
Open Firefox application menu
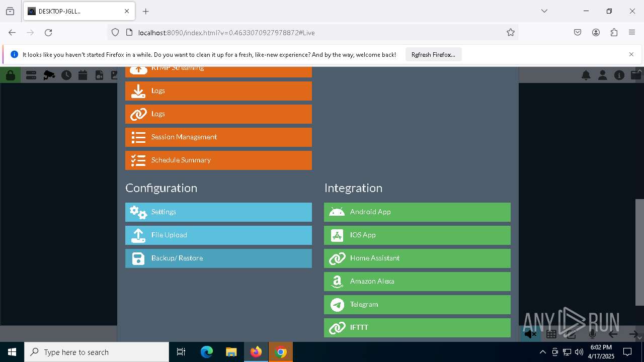[632, 33]
